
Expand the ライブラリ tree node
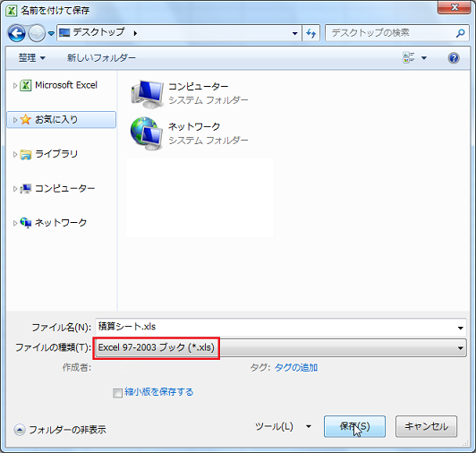point(15,154)
